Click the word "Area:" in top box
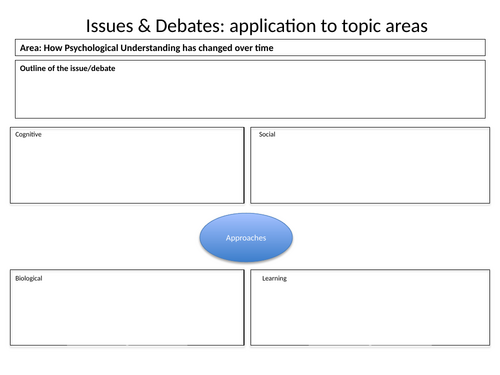This screenshot has height=375, width=500. pos(31,48)
